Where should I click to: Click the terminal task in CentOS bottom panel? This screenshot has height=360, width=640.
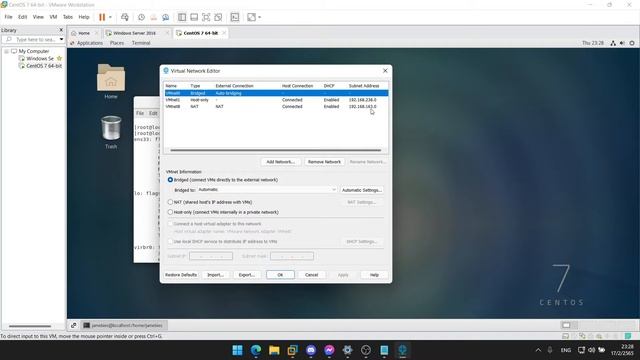tap(123, 325)
